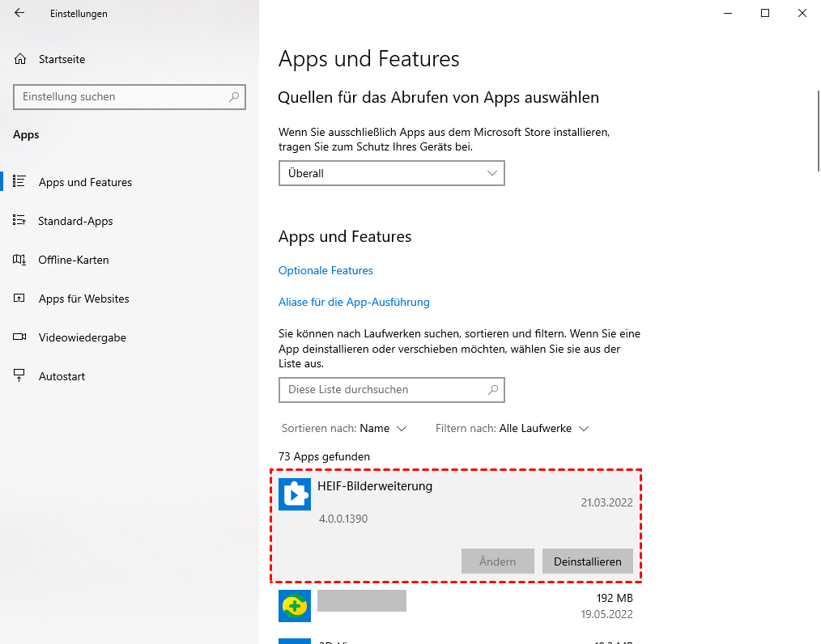821x644 pixels.
Task: Click the Videowiedergabe icon
Action: click(20, 337)
